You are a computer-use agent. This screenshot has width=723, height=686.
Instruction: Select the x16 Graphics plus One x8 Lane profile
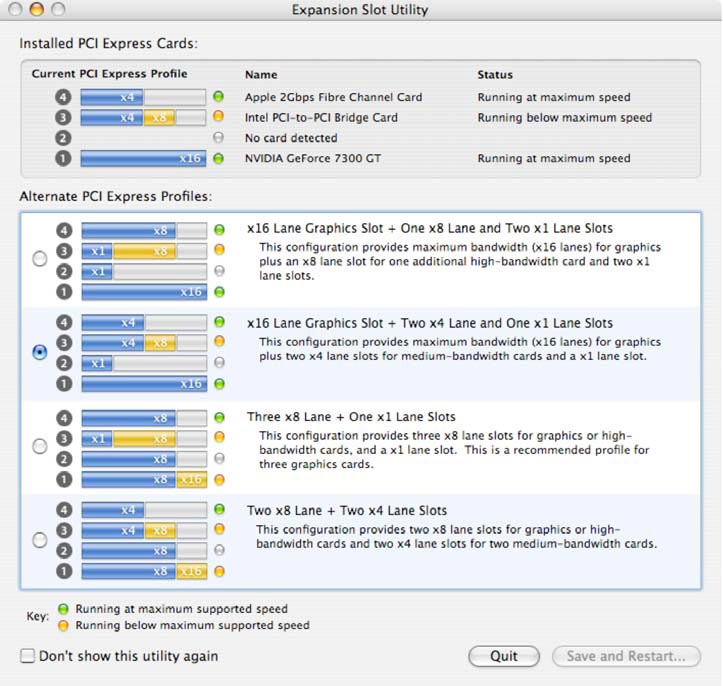pyautogui.click(x=40, y=258)
